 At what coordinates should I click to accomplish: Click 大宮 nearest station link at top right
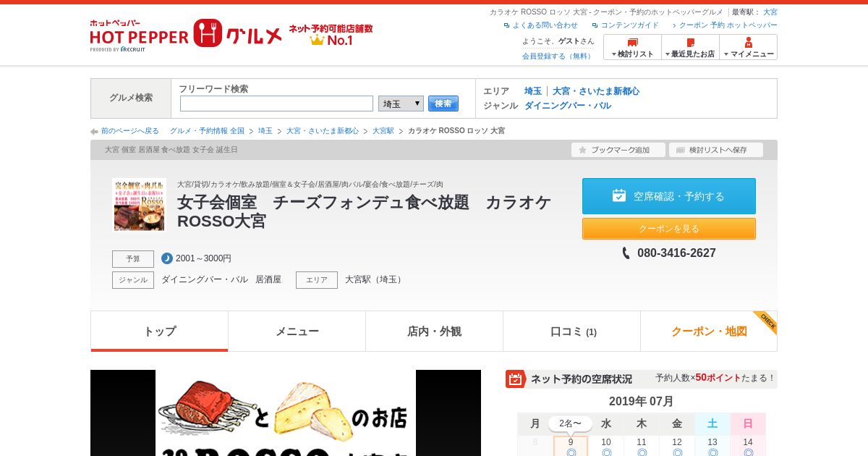[x=770, y=12]
